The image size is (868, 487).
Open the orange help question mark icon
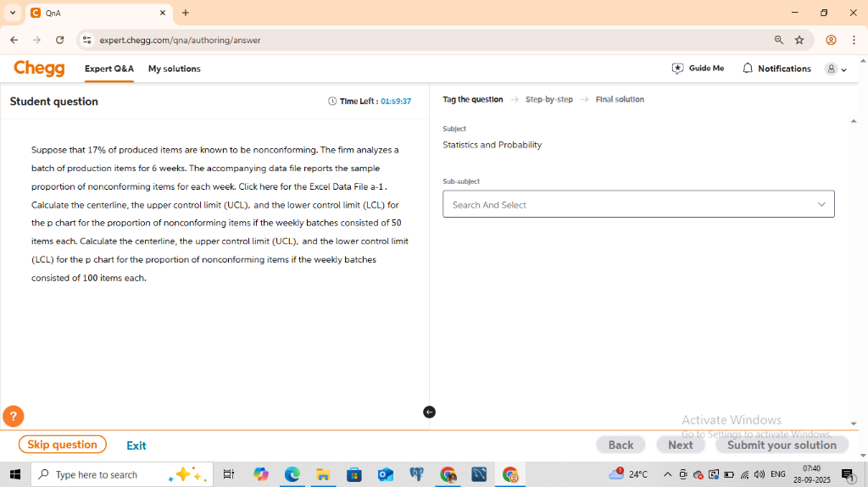[13, 416]
